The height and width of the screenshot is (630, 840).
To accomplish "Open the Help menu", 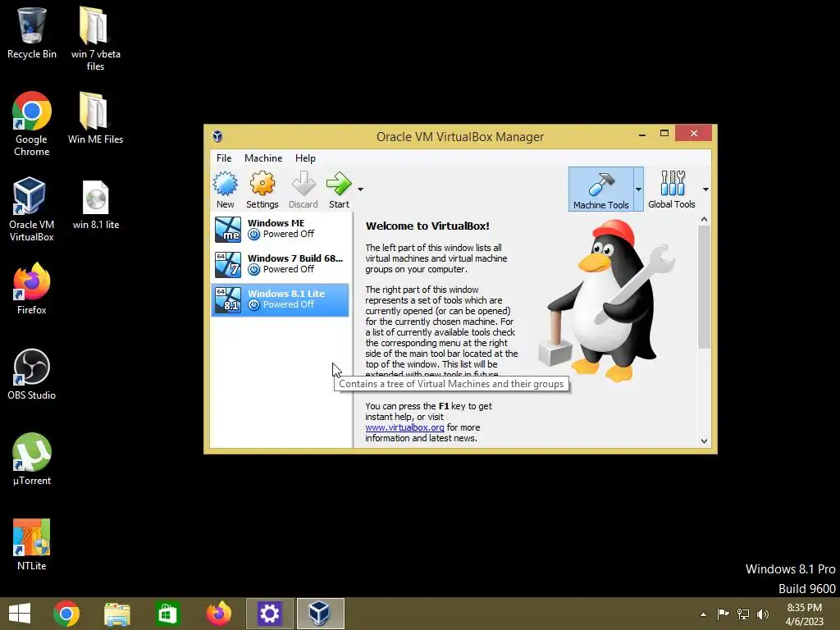I will 305,158.
